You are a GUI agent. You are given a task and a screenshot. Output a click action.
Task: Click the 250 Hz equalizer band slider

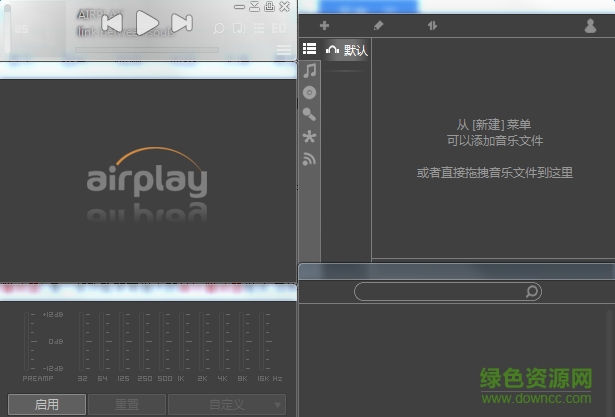pos(142,341)
